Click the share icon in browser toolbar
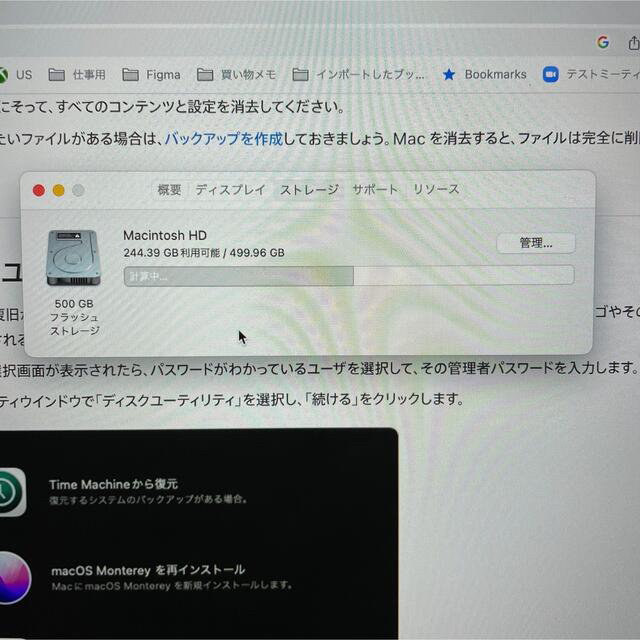 633,42
